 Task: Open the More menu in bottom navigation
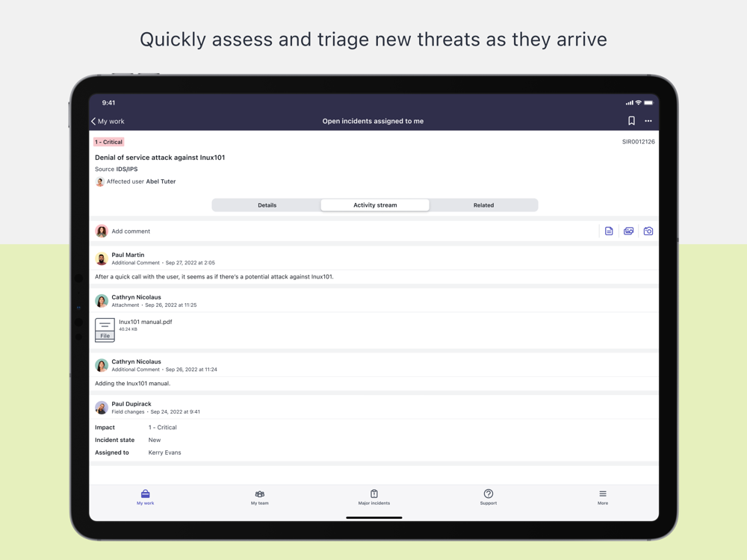(603, 497)
